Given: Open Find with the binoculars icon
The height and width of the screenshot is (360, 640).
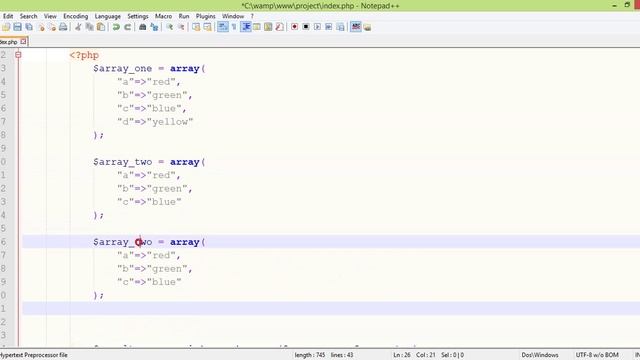Looking at the screenshot, I should coord(142,27).
